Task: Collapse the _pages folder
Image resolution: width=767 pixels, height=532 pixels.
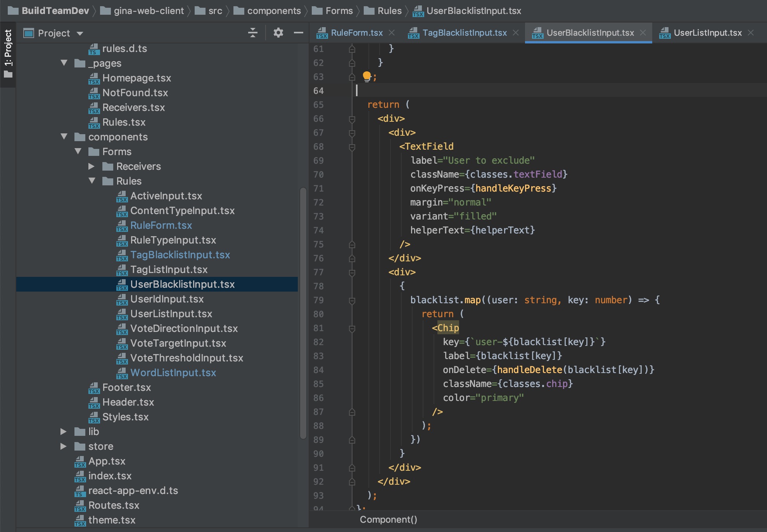Action: pos(64,63)
